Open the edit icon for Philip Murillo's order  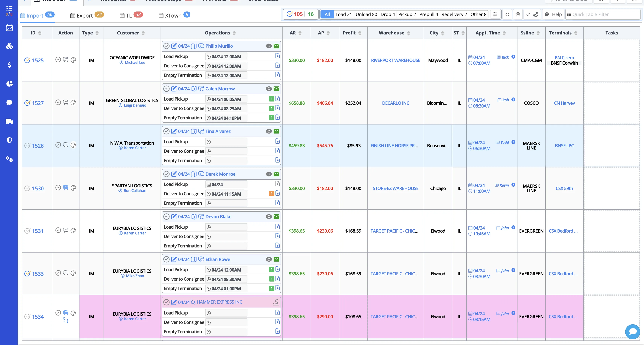(x=174, y=46)
